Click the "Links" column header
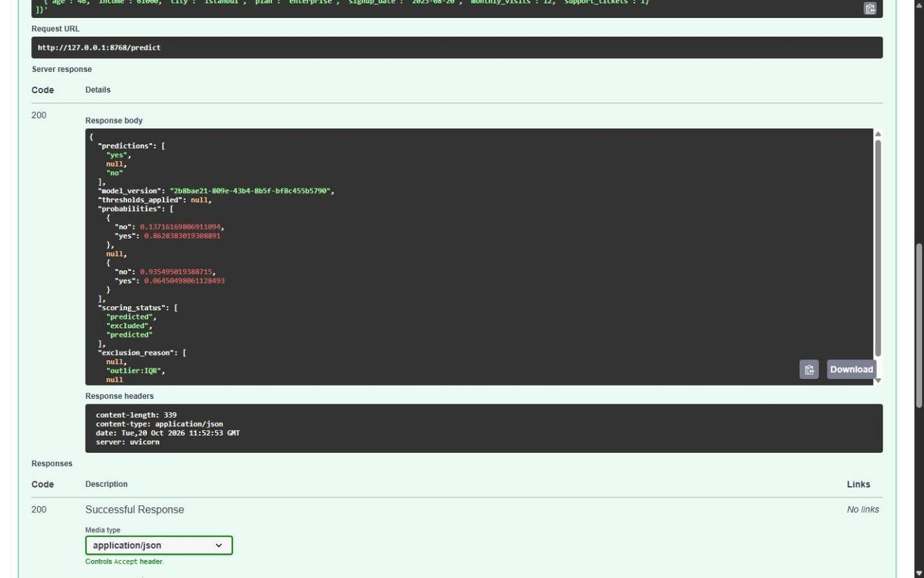The height and width of the screenshot is (578, 924). pos(859,484)
